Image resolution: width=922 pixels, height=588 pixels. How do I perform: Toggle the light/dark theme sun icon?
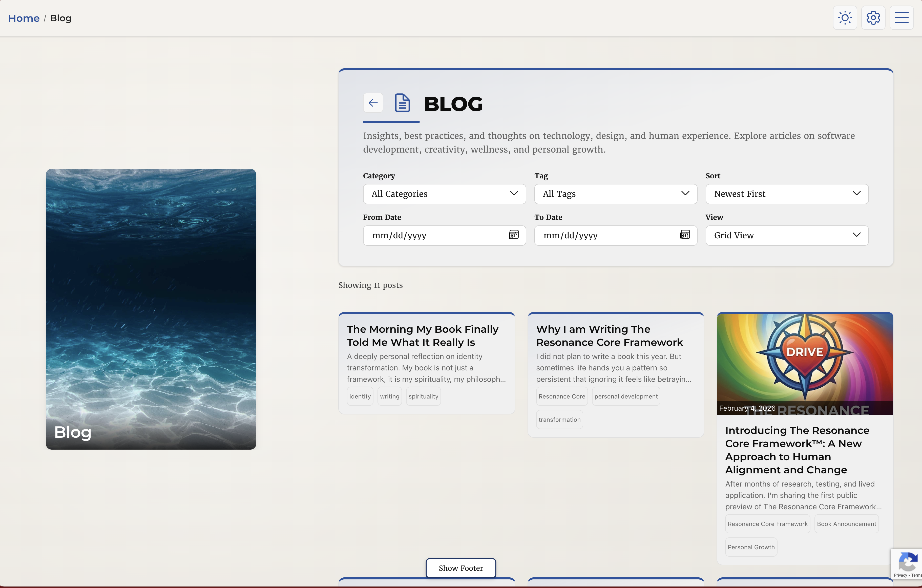point(845,18)
